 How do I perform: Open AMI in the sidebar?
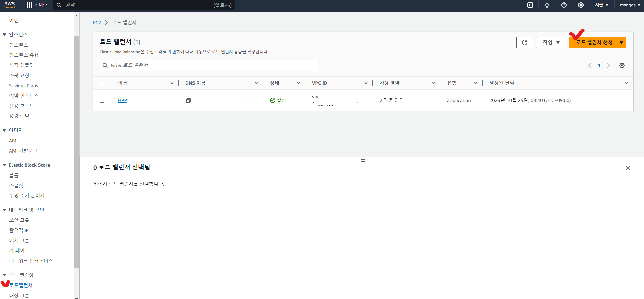pos(13,141)
